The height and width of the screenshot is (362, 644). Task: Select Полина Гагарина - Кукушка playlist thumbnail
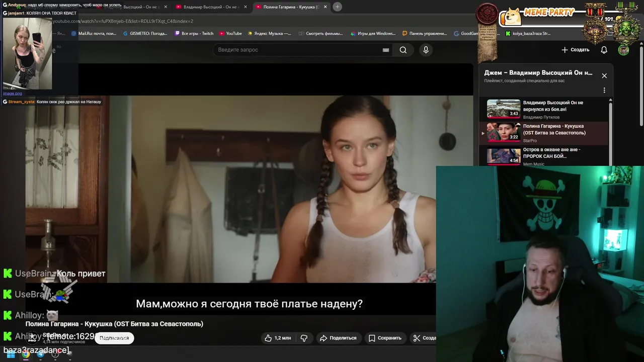pos(504,132)
